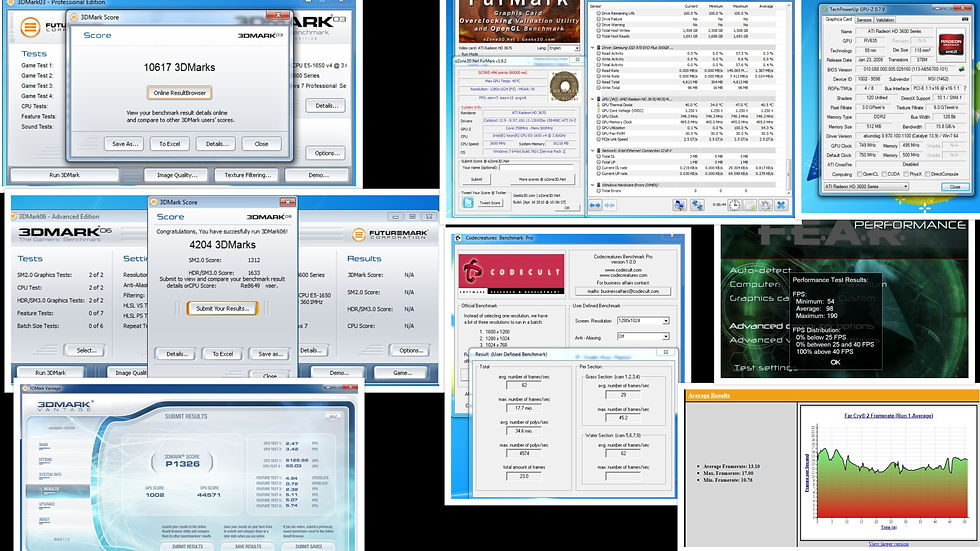The image size is (980, 551).
Task: Open Codecreatures Anti-Aliasing dropdown
Action: [x=642, y=336]
